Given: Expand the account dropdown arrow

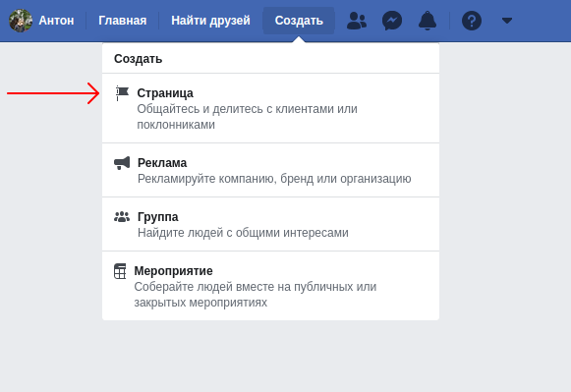Looking at the screenshot, I should 506,21.
